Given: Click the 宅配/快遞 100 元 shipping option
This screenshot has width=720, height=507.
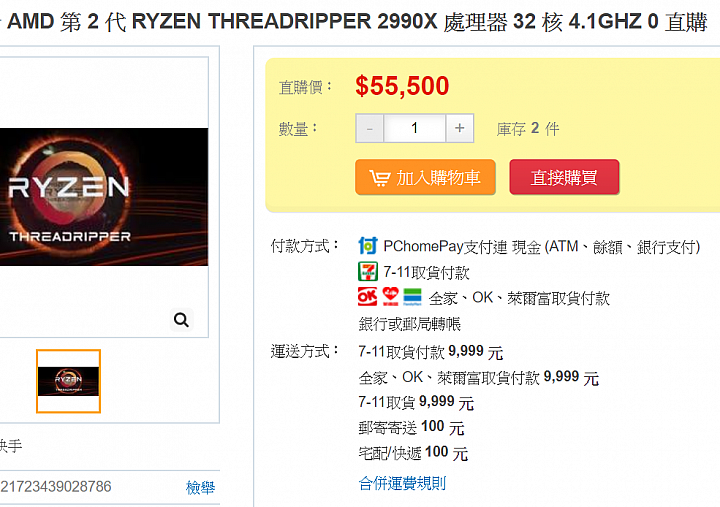Looking at the screenshot, I should coord(413,453).
